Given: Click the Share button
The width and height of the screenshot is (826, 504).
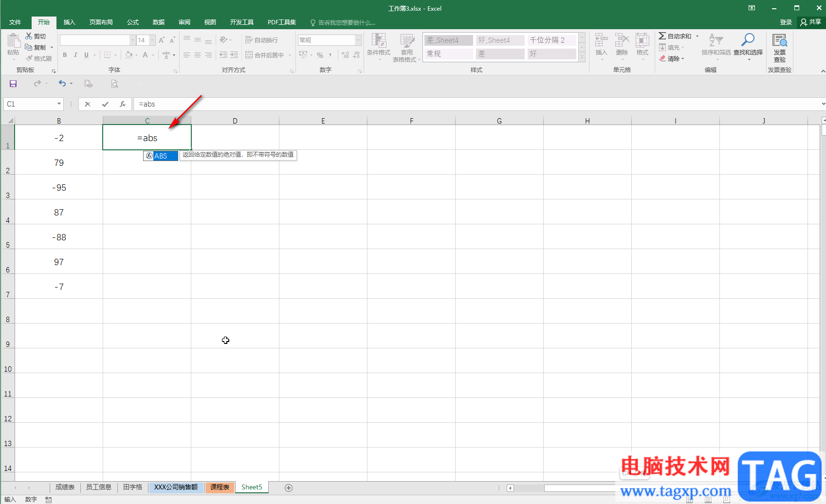Looking at the screenshot, I should (811, 22).
